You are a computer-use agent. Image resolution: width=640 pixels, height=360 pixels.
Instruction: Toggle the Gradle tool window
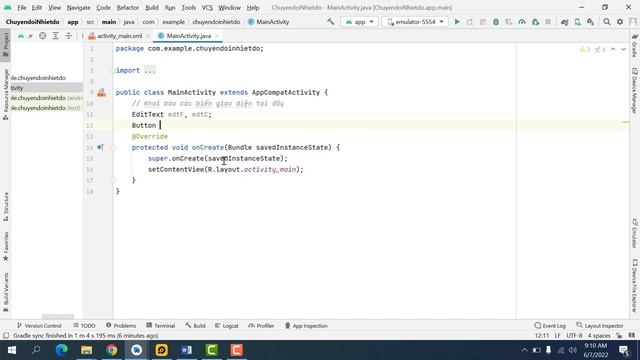pyautogui.click(x=635, y=46)
